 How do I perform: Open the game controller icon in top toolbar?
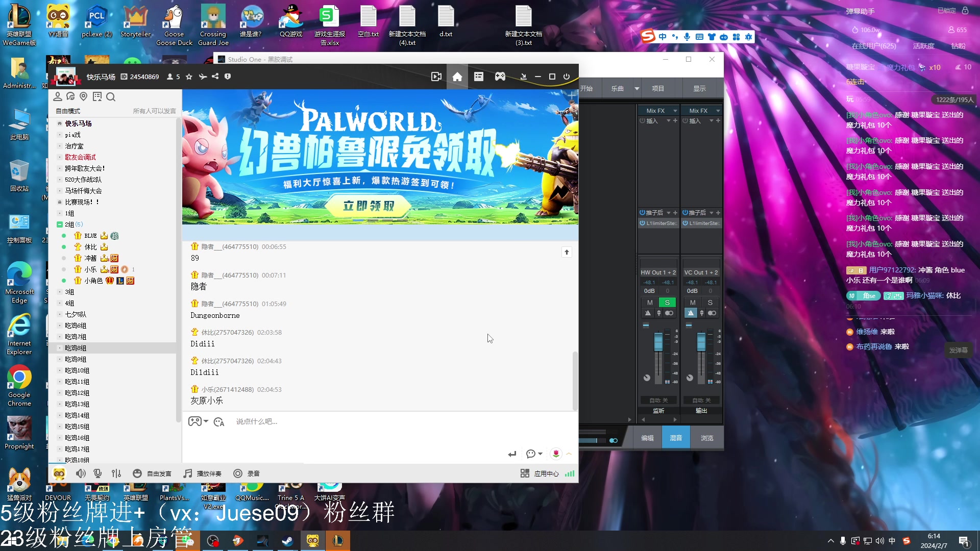pos(500,77)
